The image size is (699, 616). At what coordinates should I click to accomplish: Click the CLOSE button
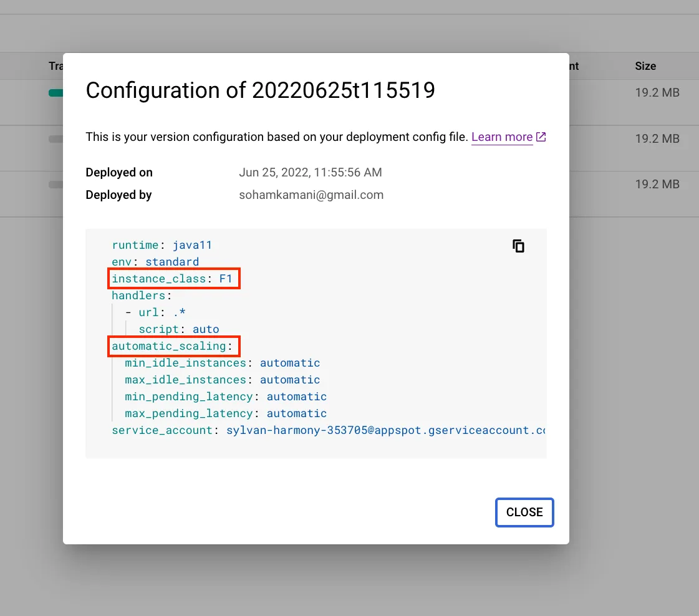[x=524, y=512]
